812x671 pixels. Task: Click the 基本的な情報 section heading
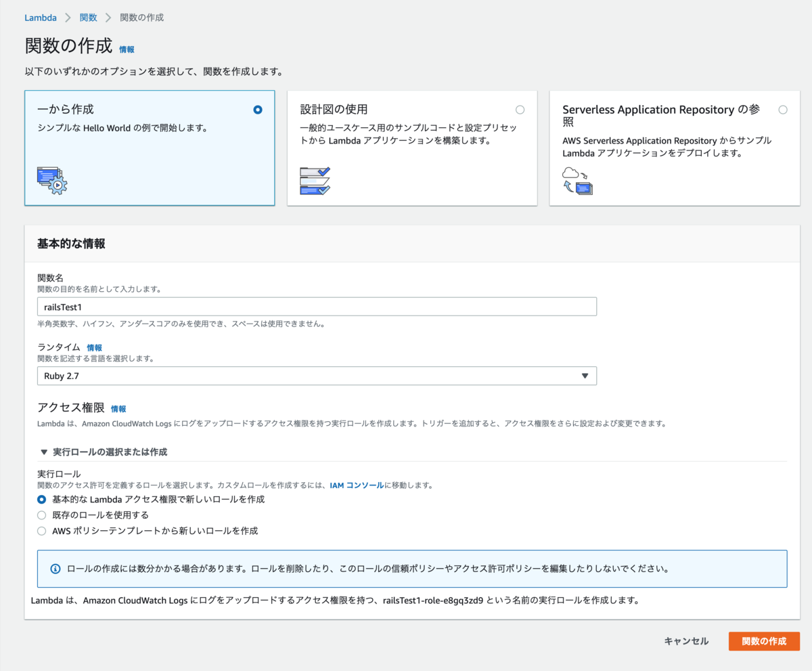coord(71,244)
